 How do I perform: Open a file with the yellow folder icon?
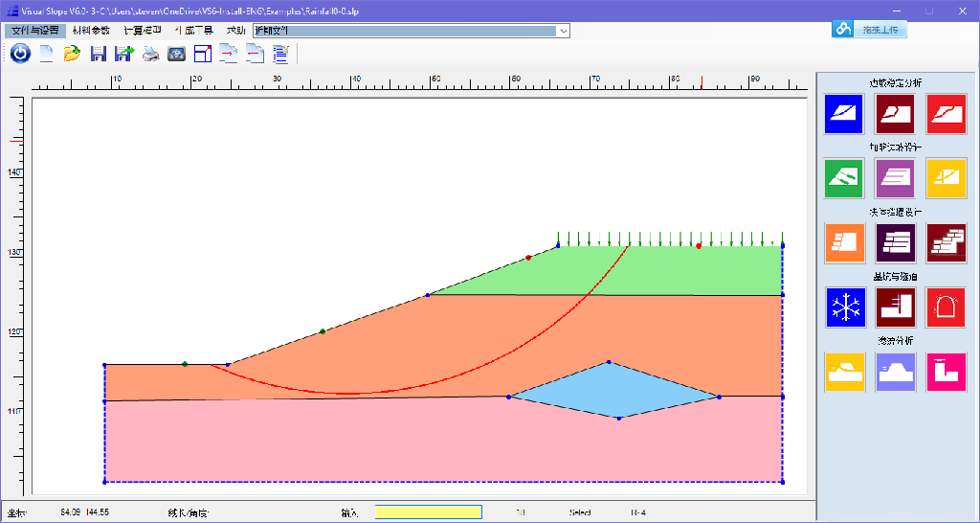pos(72,54)
